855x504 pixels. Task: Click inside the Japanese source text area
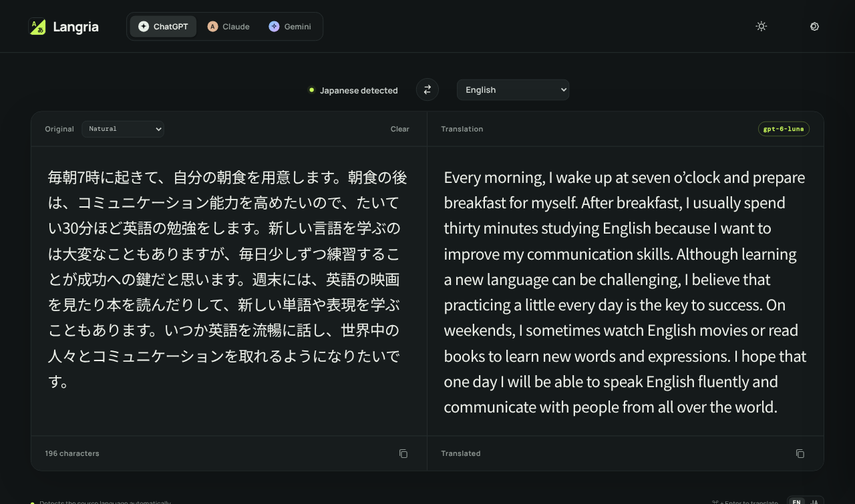coord(228,291)
